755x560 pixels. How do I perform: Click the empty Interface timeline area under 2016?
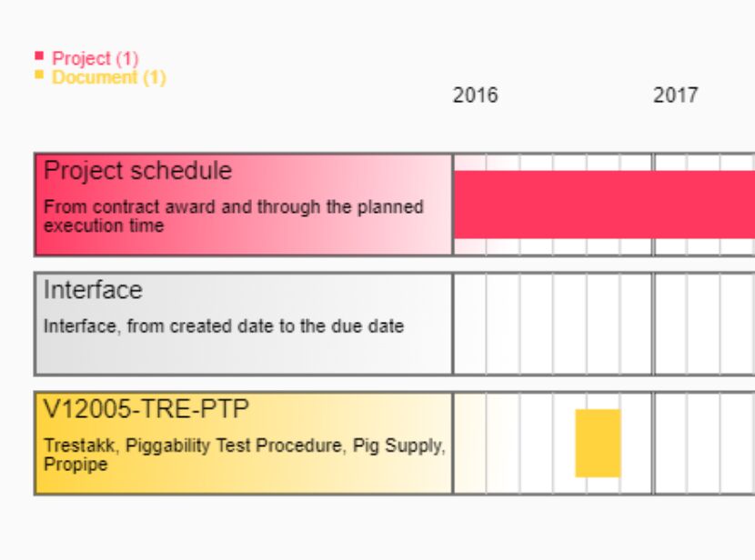tap(553, 324)
